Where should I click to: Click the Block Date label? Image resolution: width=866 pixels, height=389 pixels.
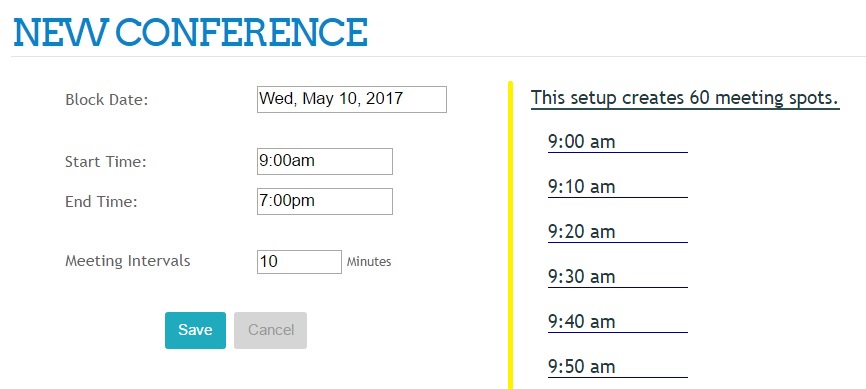point(107,101)
